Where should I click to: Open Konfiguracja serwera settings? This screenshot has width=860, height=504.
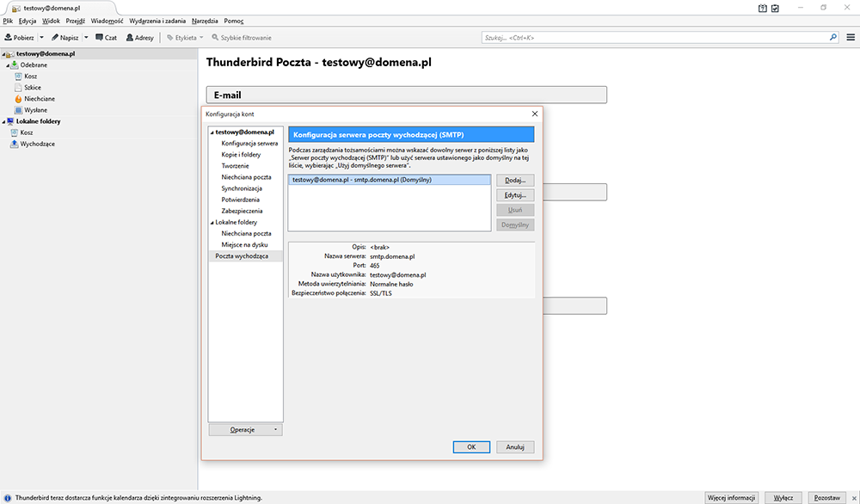coord(249,143)
